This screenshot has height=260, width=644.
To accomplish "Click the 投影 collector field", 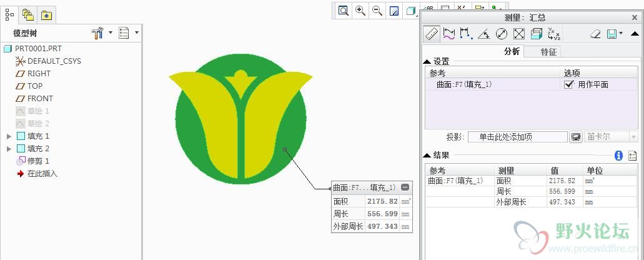I will click(x=517, y=137).
